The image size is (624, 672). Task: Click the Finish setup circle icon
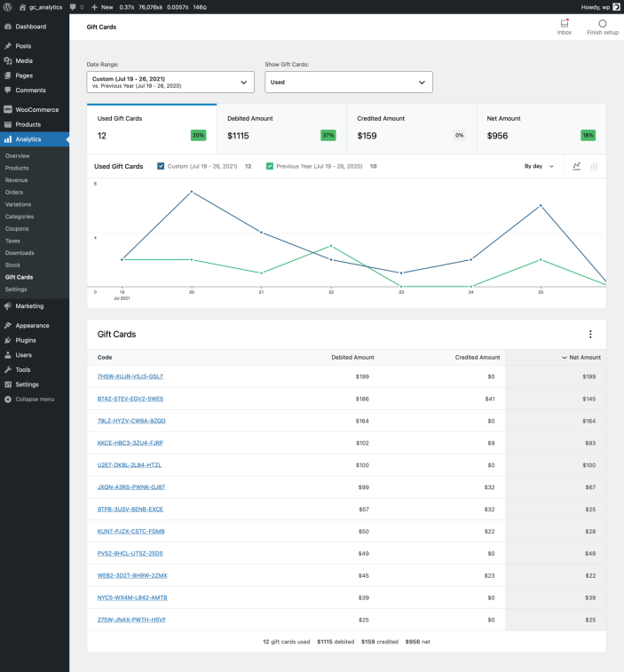tap(603, 23)
